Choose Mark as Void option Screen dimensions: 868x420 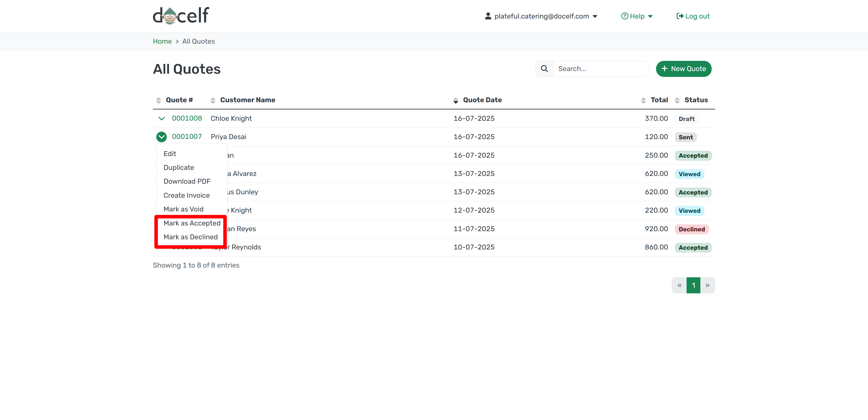(184, 209)
